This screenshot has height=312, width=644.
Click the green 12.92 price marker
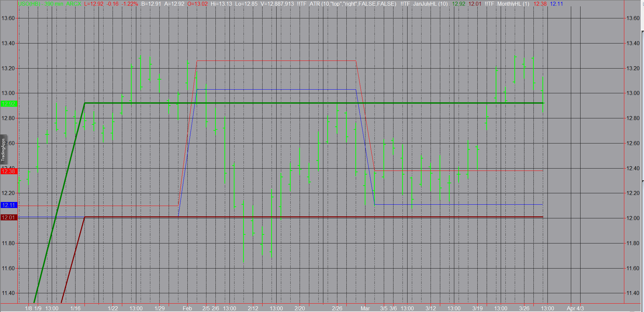click(9, 104)
